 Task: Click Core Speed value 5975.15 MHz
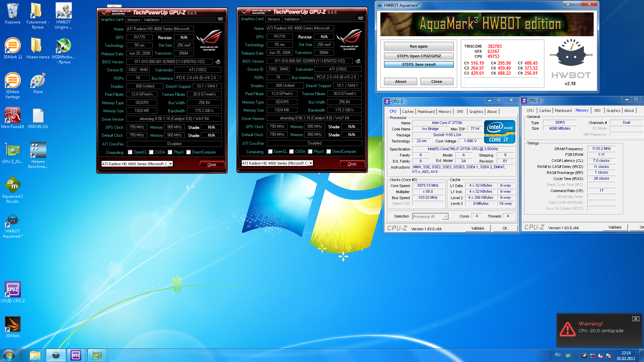pyautogui.click(x=428, y=185)
